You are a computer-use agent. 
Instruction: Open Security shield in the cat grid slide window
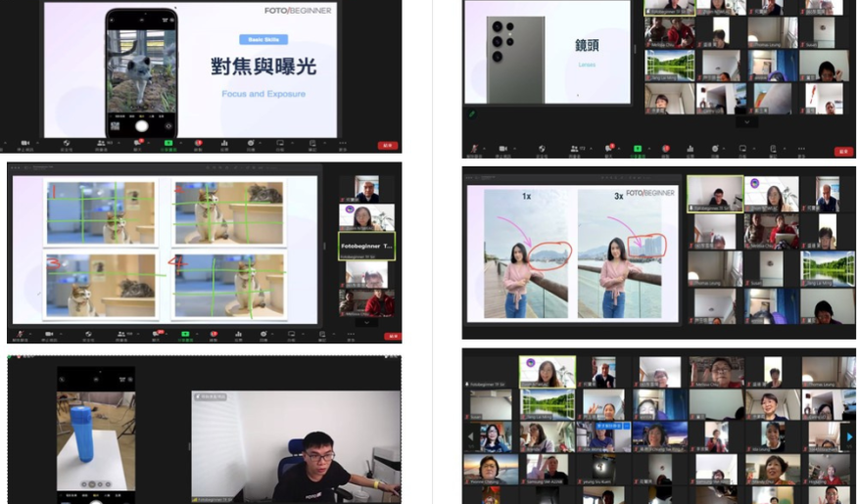tap(88, 336)
